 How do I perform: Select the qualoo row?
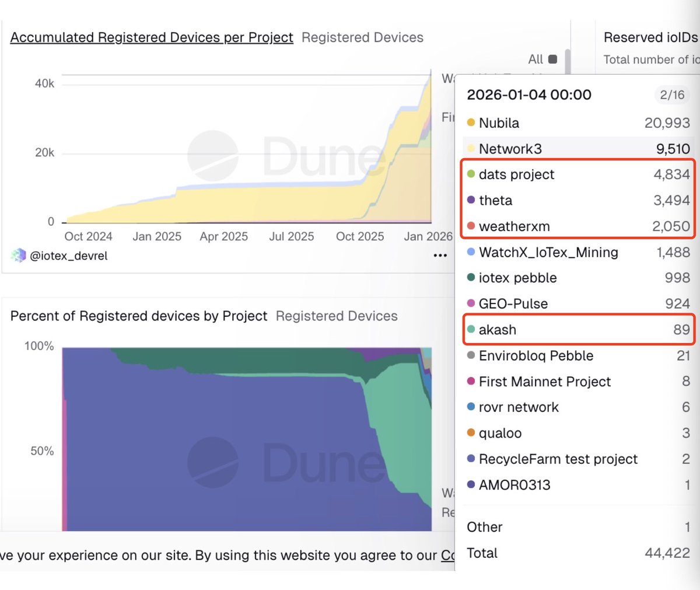(578, 433)
